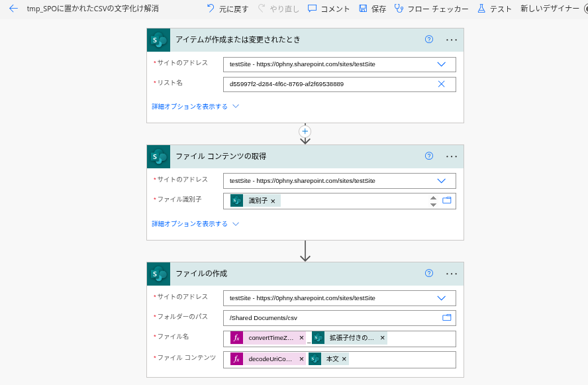Clear the リスト名 value with X
The image size is (588, 385).
[x=442, y=84]
